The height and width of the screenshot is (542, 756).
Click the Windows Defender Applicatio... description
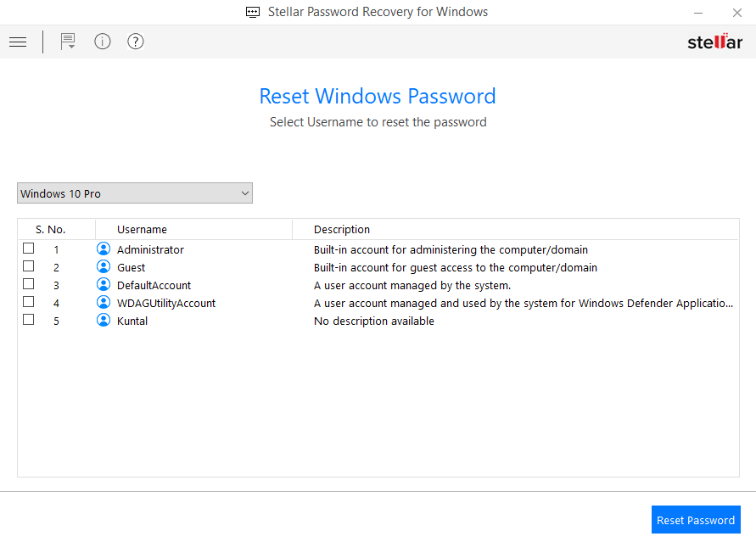pos(524,304)
